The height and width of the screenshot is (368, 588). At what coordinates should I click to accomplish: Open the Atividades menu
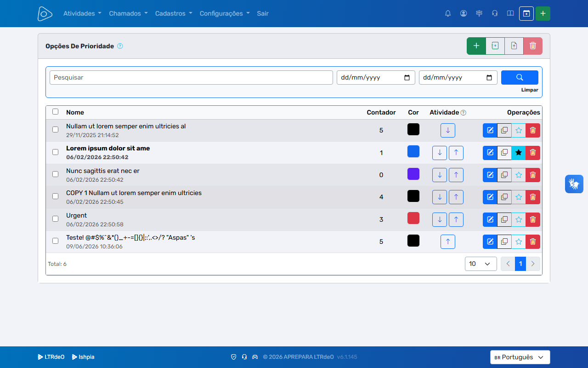tap(82, 13)
